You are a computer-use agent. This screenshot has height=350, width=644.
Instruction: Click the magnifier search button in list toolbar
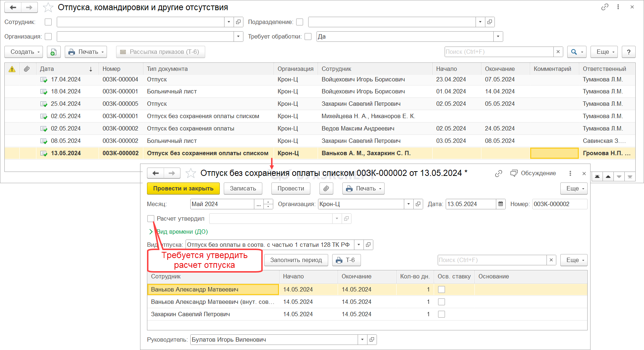[x=574, y=52]
